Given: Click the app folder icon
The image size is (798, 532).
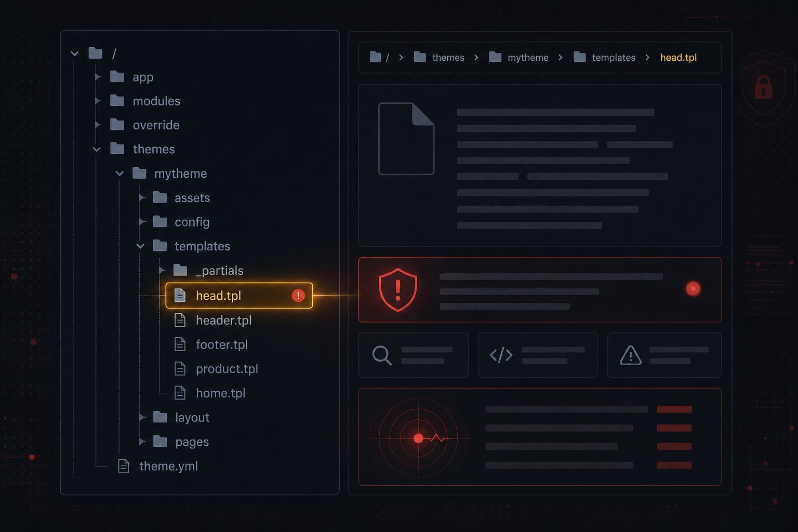Looking at the screenshot, I should [x=117, y=77].
